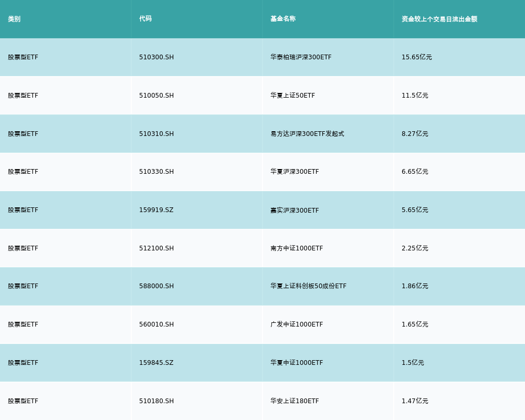This screenshot has height=420, width=525.
Task: Click the 6.65亿元 outflow value
Action: coord(415,172)
